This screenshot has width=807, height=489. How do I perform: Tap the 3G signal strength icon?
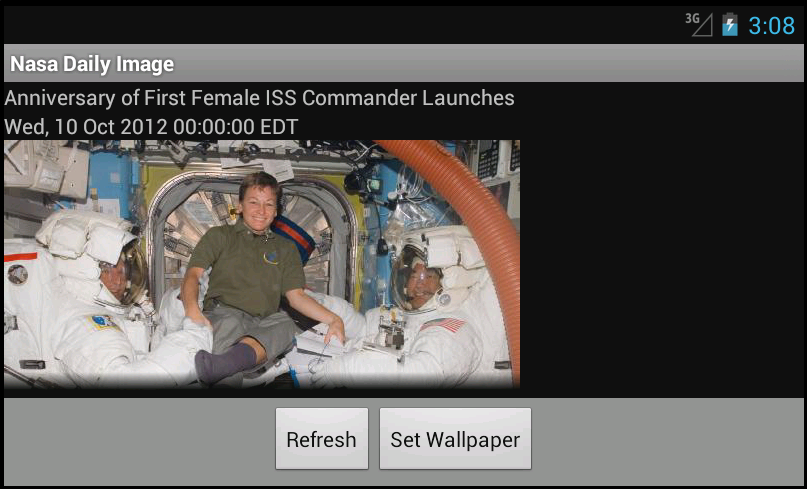[699, 24]
